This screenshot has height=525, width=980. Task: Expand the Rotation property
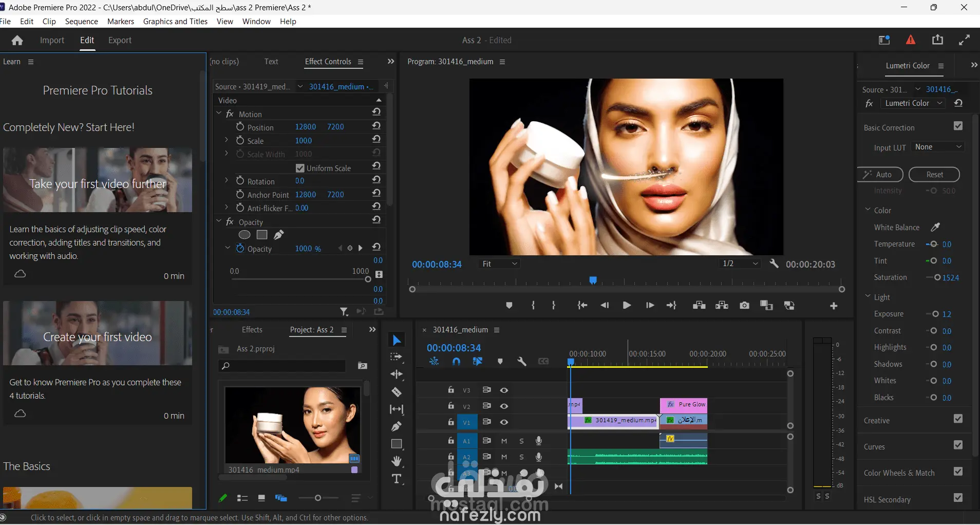click(x=227, y=181)
